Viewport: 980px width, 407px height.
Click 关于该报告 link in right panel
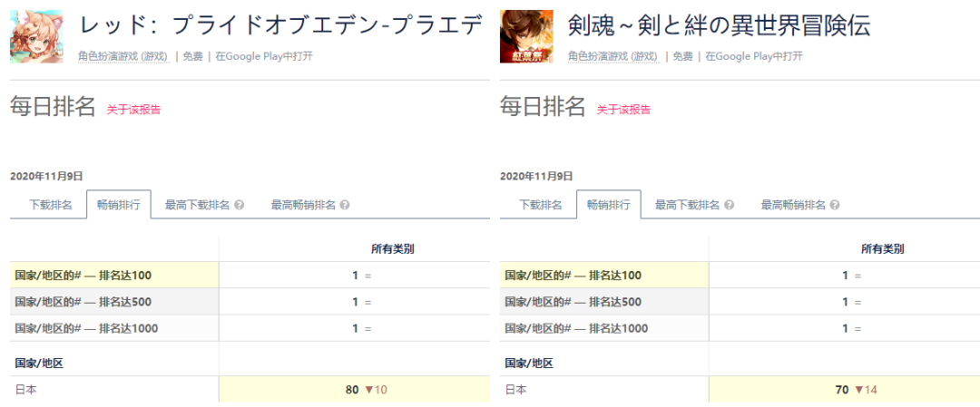click(623, 110)
